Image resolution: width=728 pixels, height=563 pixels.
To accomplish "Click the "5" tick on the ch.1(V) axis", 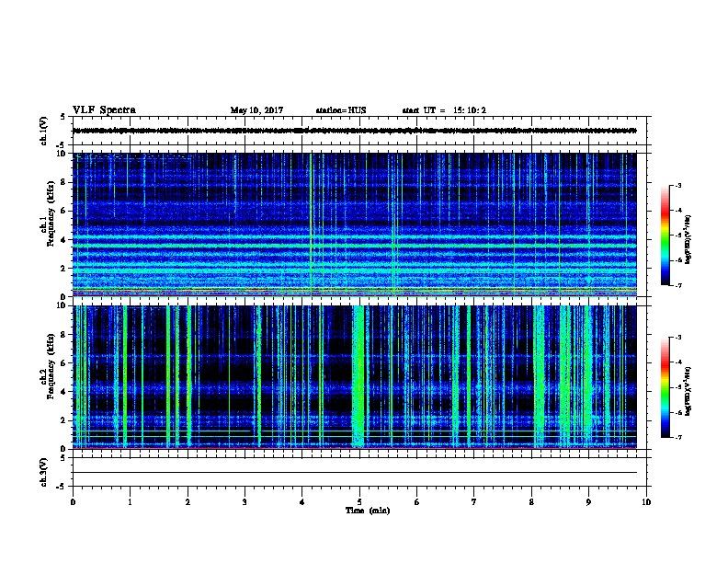I will click(x=63, y=117).
